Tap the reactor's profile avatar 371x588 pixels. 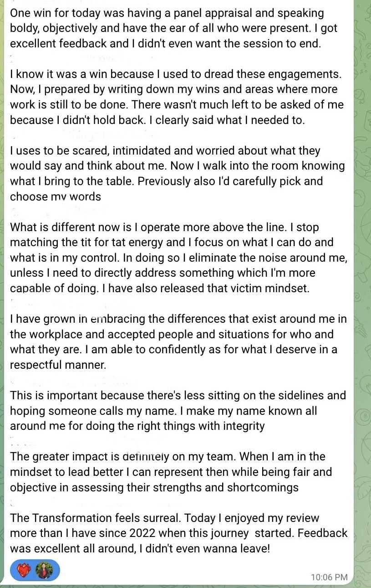pyautogui.click(x=44, y=570)
